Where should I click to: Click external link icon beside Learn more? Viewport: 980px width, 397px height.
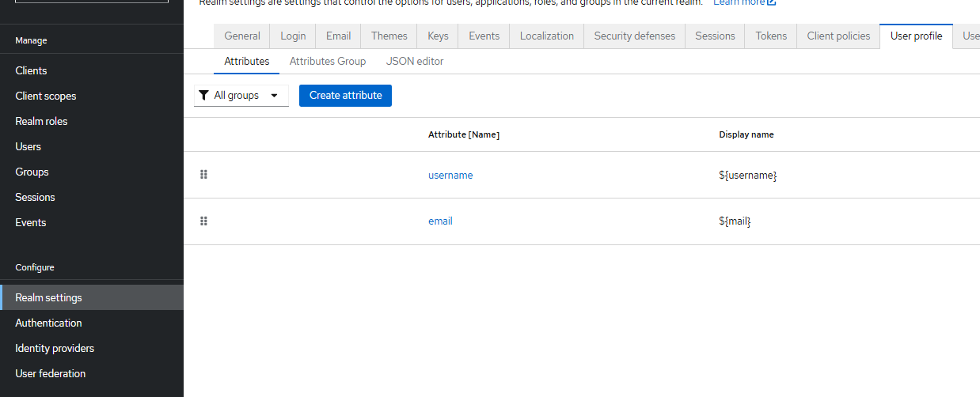pos(772,3)
